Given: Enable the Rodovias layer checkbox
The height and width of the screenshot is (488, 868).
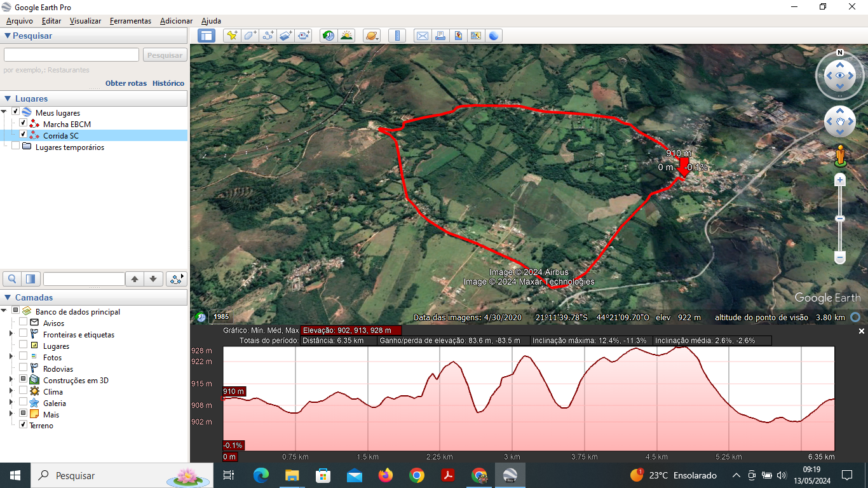Looking at the screenshot, I should click(23, 369).
